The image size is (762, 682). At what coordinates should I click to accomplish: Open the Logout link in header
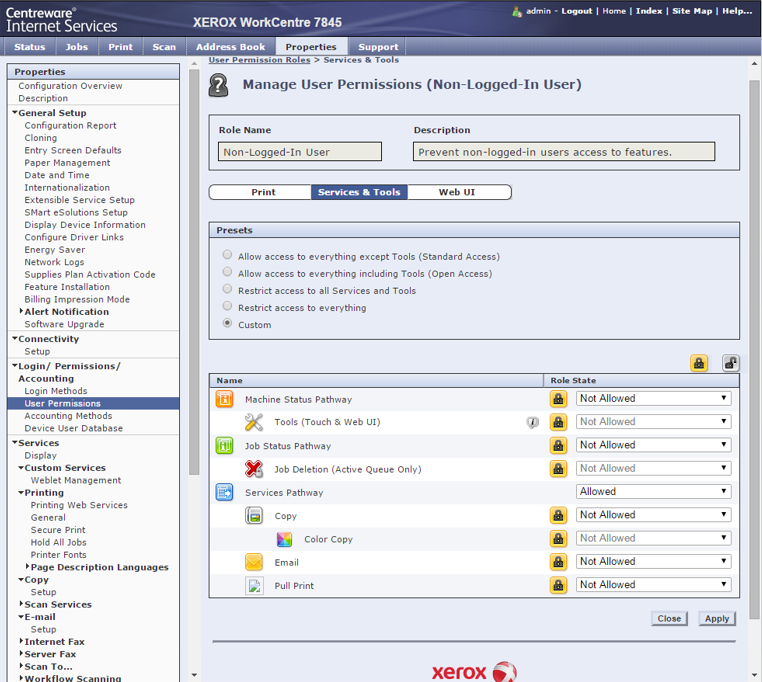[576, 11]
